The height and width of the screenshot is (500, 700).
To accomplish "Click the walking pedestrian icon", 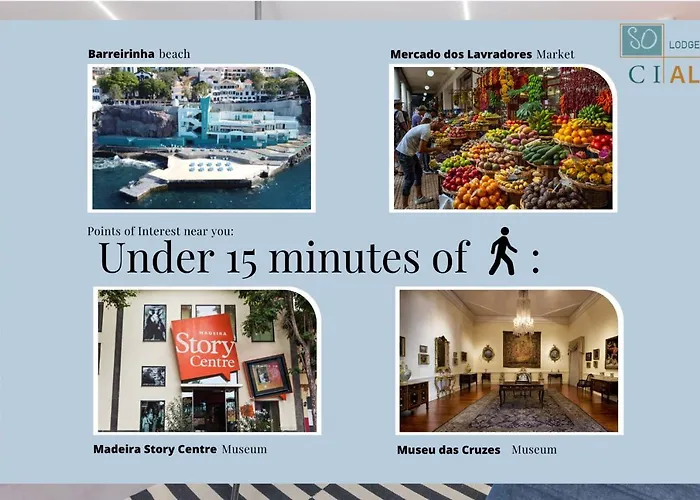I will coord(502,252).
